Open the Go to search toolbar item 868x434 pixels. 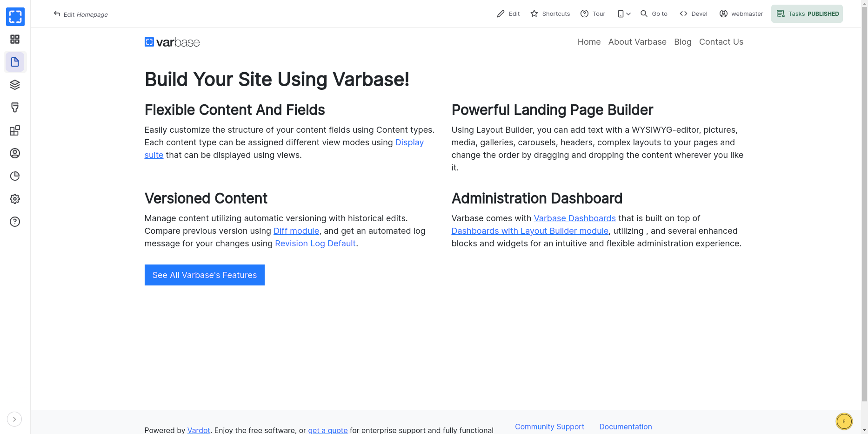654,14
